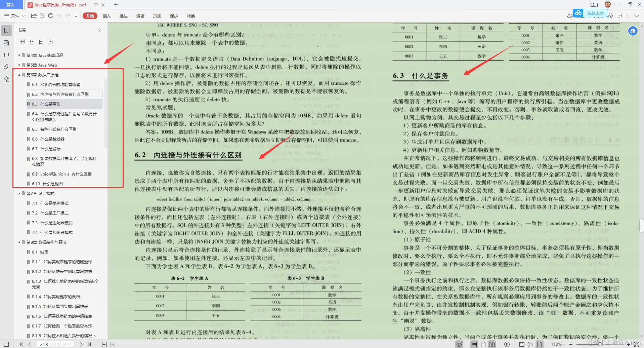Click the Redo icon
Viewport: 644px width, 348px height.
coord(67,15)
